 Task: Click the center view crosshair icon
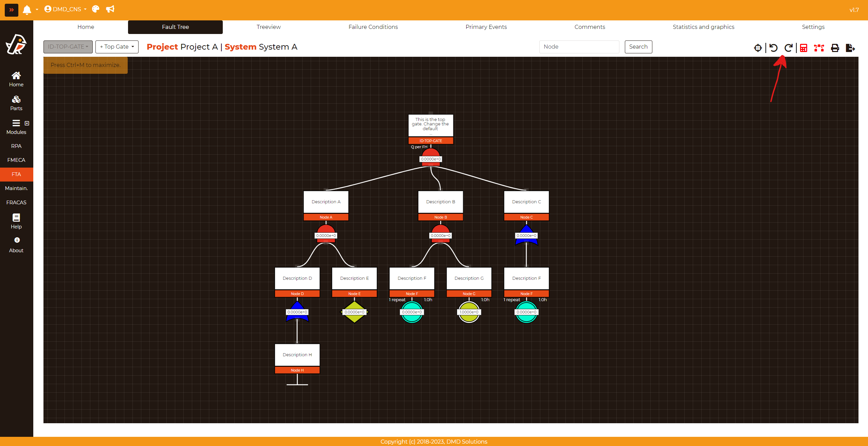tap(758, 48)
